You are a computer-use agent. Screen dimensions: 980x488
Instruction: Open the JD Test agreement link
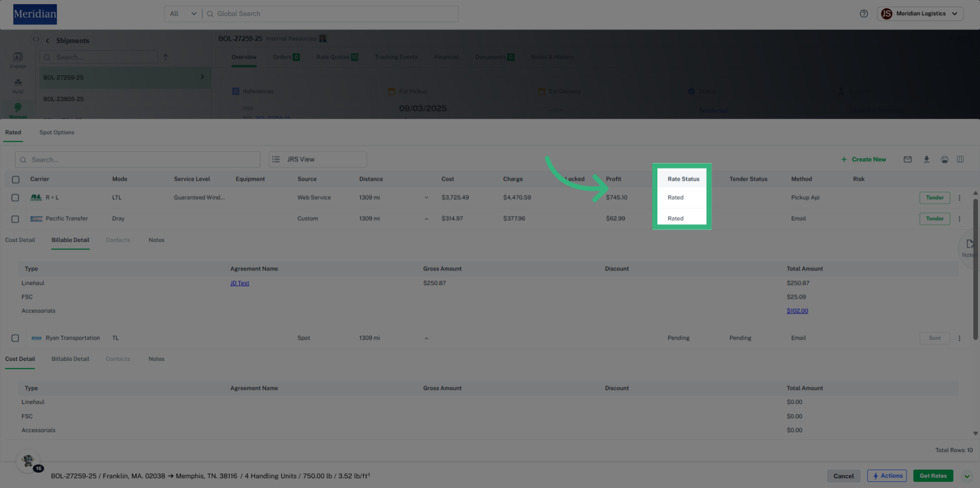[x=239, y=284]
